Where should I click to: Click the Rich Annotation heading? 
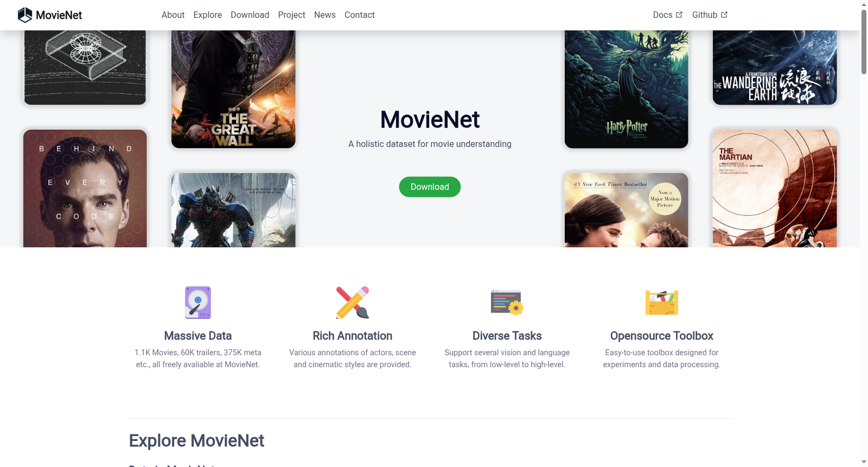pyautogui.click(x=353, y=336)
